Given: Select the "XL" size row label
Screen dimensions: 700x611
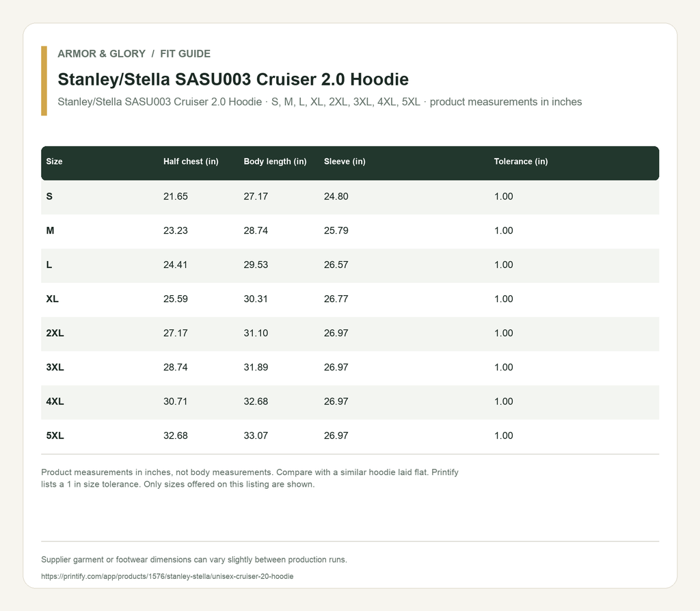Looking at the screenshot, I should point(52,299).
